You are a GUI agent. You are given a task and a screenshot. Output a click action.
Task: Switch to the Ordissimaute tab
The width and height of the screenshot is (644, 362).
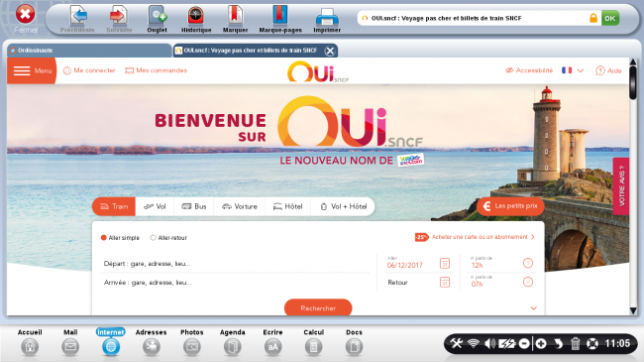pyautogui.click(x=89, y=51)
